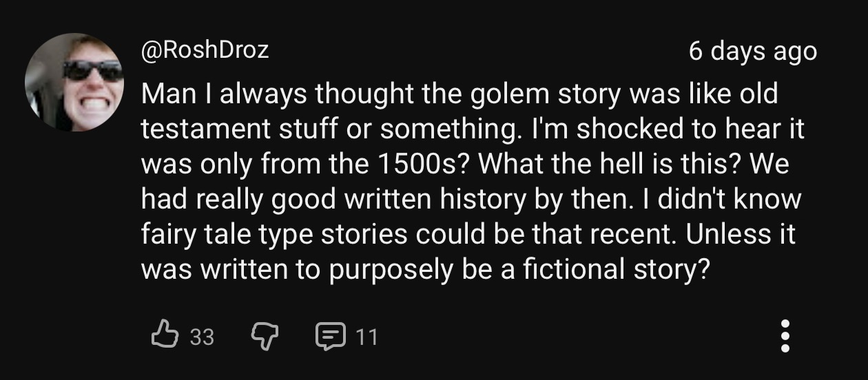
Task: Click the reply count number 11
Action: [x=366, y=337]
